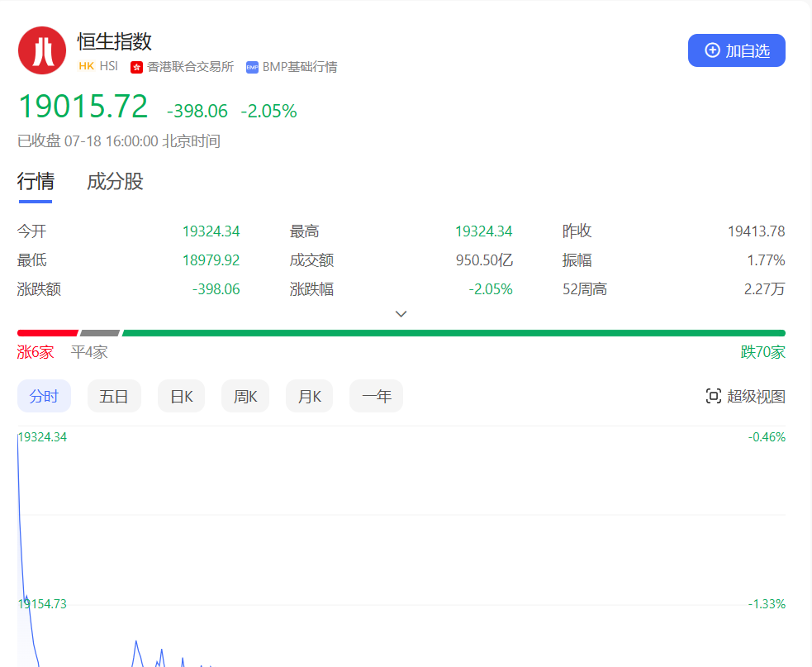Click the BMP basic quotes badge icon

pos(252,68)
